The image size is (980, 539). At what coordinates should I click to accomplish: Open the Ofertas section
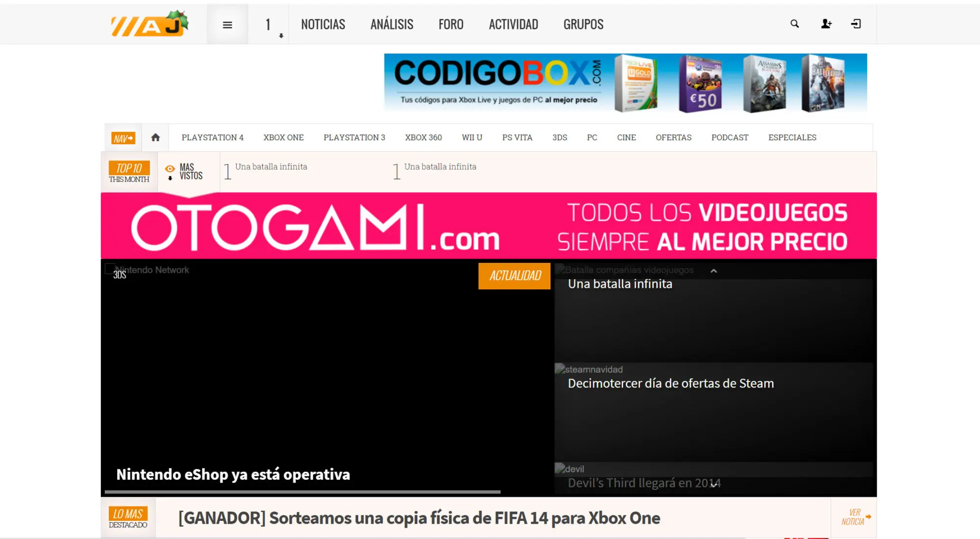(674, 137)
